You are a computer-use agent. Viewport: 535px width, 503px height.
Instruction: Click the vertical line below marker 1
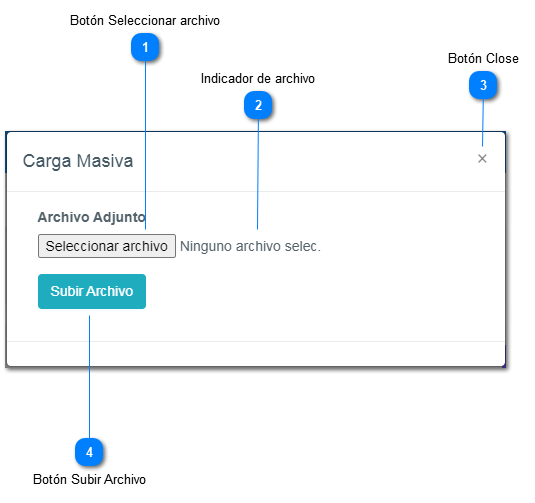(145, 145)
